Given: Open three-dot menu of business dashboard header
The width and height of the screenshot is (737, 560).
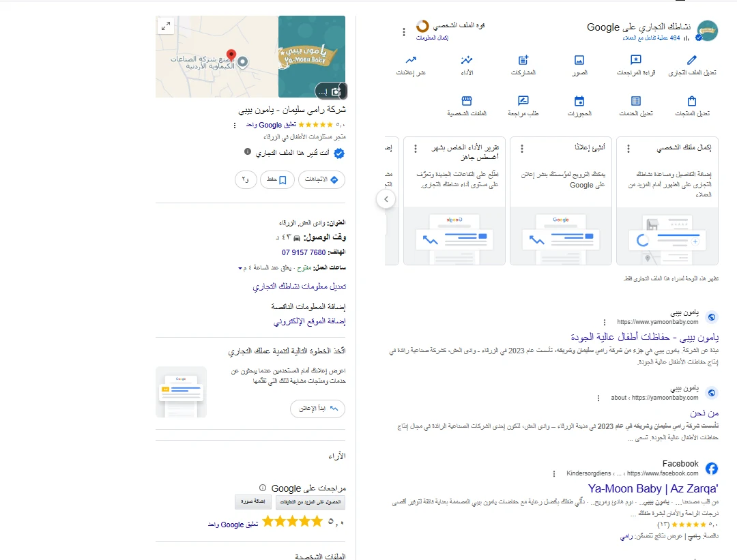Looking at the screenshot, I should click(404, 32).
